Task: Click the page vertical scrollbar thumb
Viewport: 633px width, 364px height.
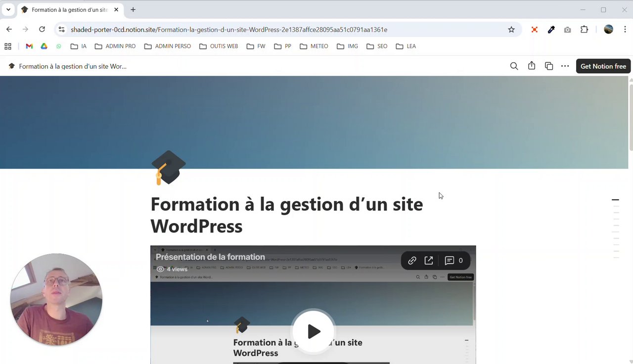Action: pyautogui.click(x=631, y=118)
